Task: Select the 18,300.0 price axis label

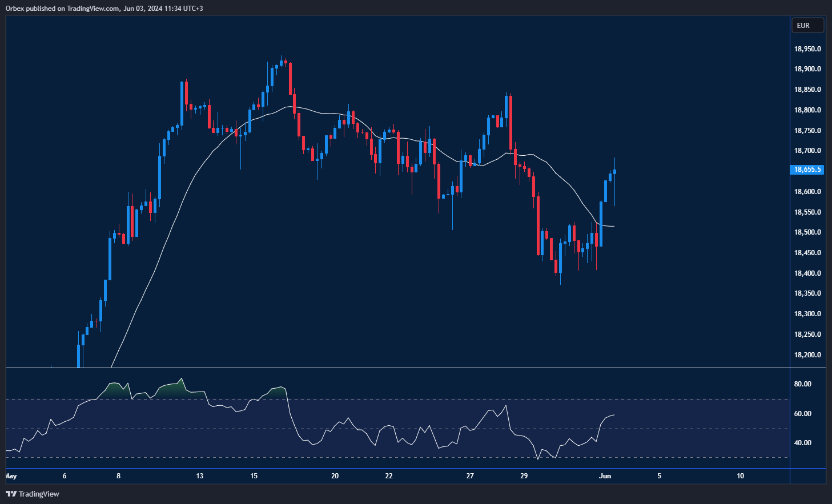Action: (x=807, y=314)
